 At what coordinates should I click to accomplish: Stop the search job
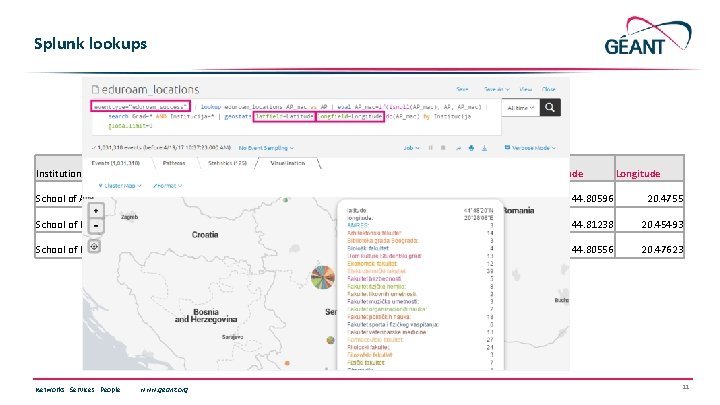[x=443, y=148]
